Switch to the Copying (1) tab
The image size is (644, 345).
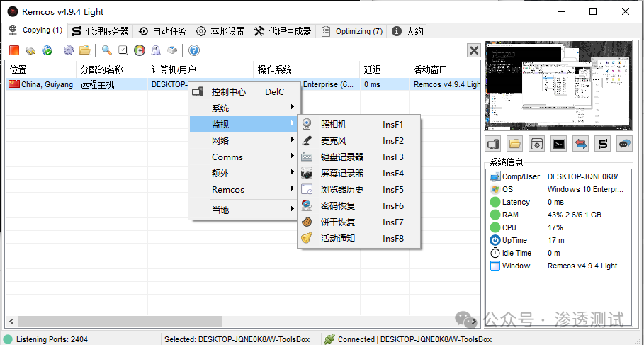coord(35,30)
